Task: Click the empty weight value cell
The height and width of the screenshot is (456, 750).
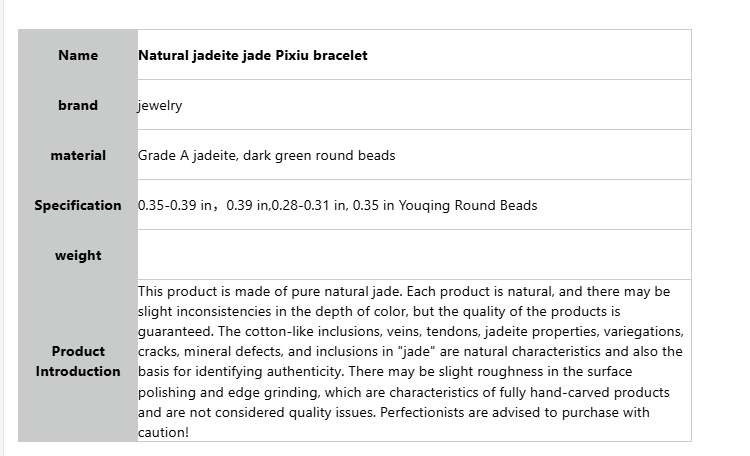Action: click(414, 255)
